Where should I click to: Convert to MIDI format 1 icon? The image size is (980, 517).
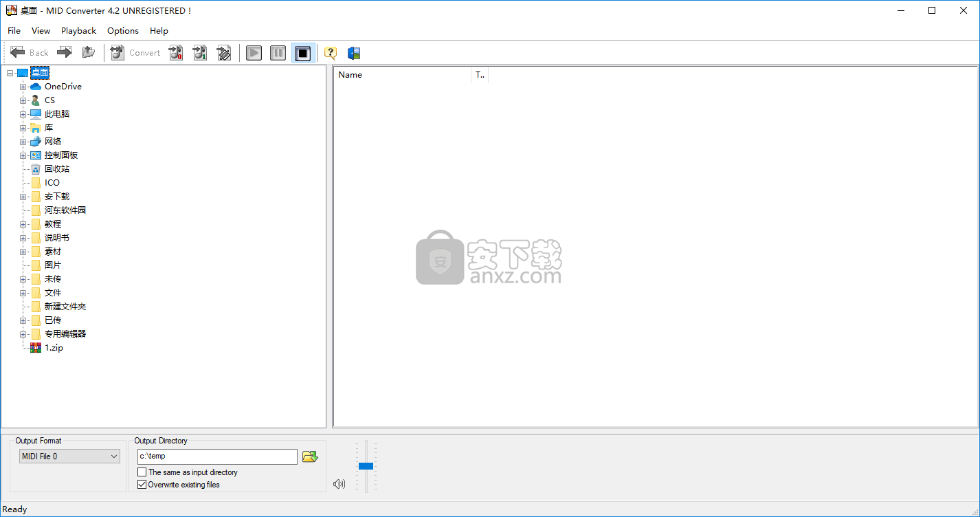(x=200, y=53)
